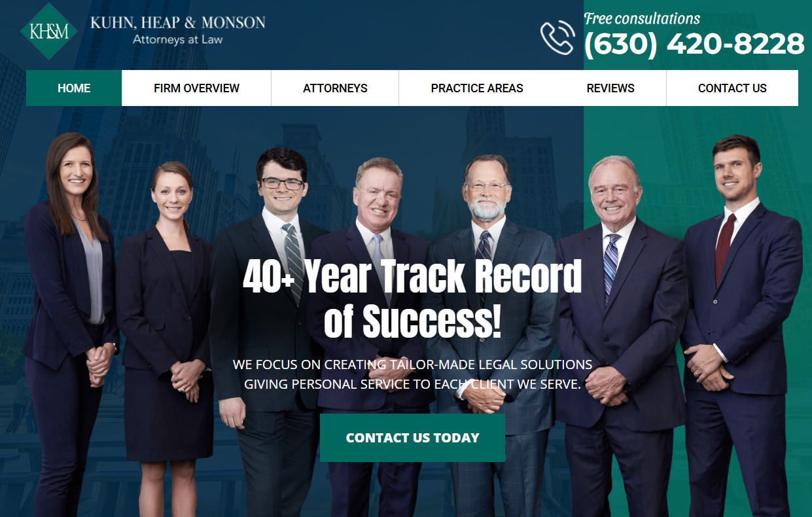Screen dimensions: 812x517
Task: Call the (630) 420-8228 phone number
Action: (x=694, y=45)
